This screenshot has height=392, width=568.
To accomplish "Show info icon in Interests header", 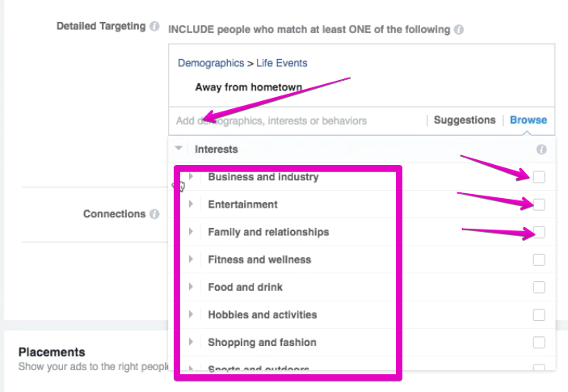I will (541, 150).
